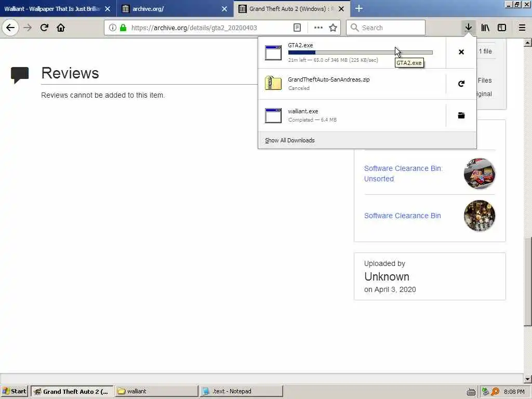The width and height of the screenshot is (532, 399).
Task: Toggle the sidebar view icon
Action: [502, 28]
